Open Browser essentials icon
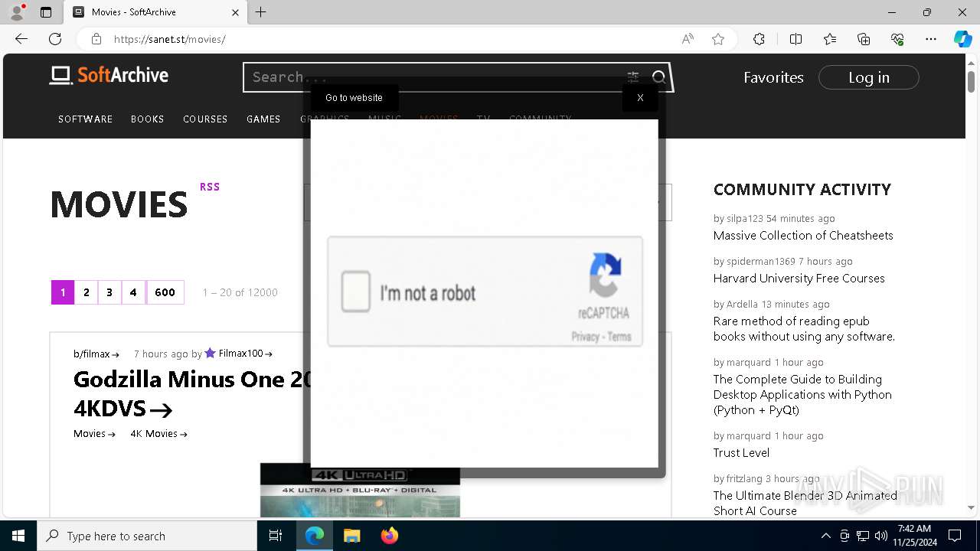The height and width of the screenshot is (551, 980). (x=897, y=39)
